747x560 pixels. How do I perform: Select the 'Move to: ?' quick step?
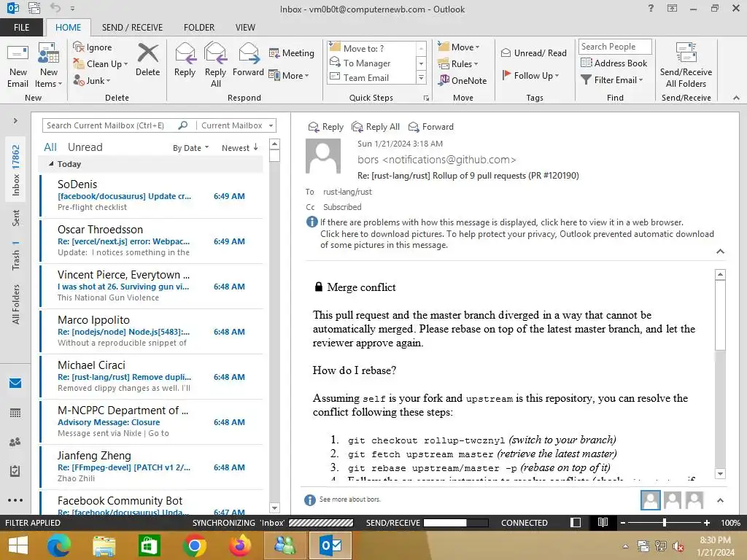point(371,48)
